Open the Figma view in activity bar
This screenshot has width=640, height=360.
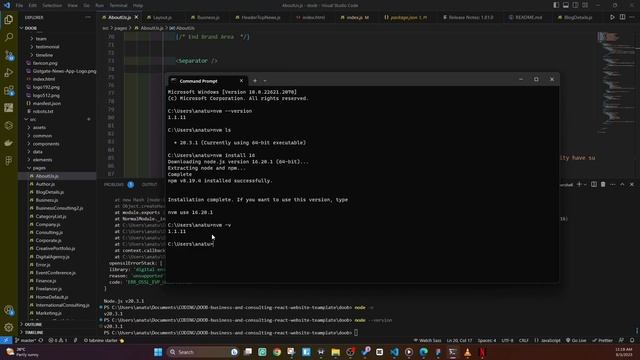(x=9, y=160)
